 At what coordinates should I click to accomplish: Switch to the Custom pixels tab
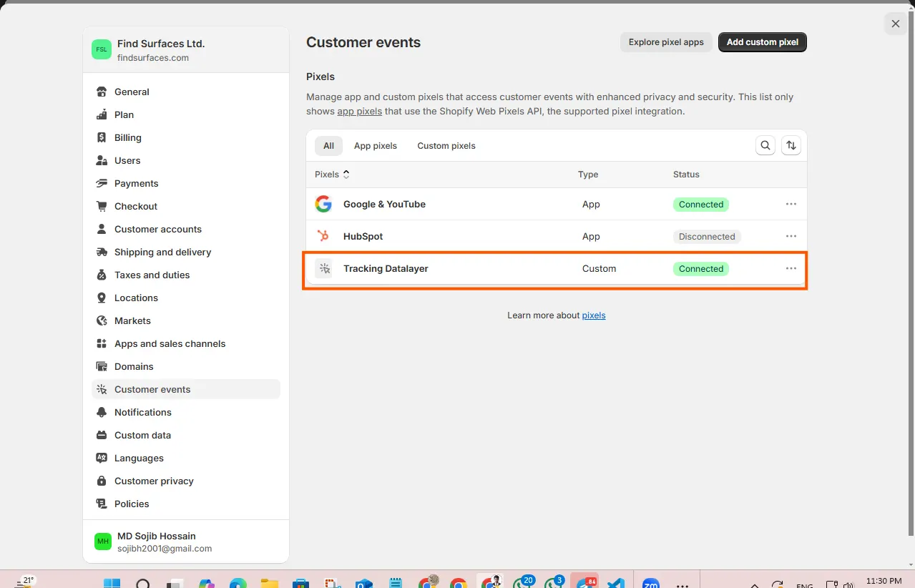tap(446, 146)
